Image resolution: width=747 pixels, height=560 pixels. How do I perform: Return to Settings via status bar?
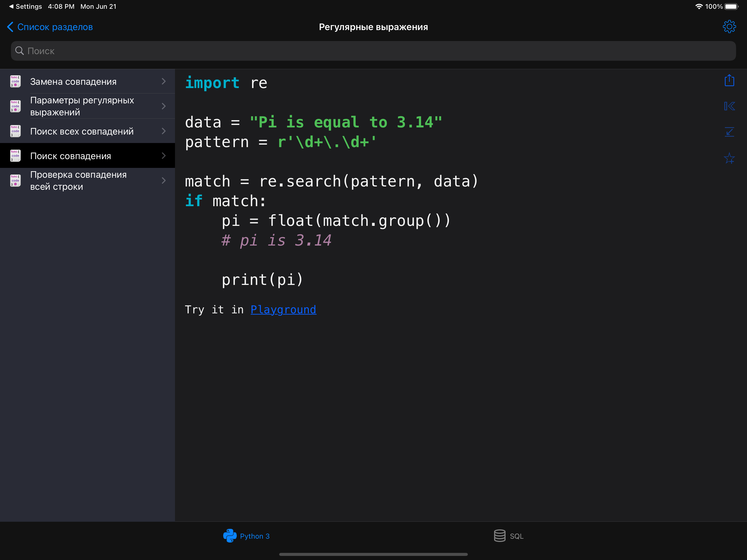click(x=25, y=6)
